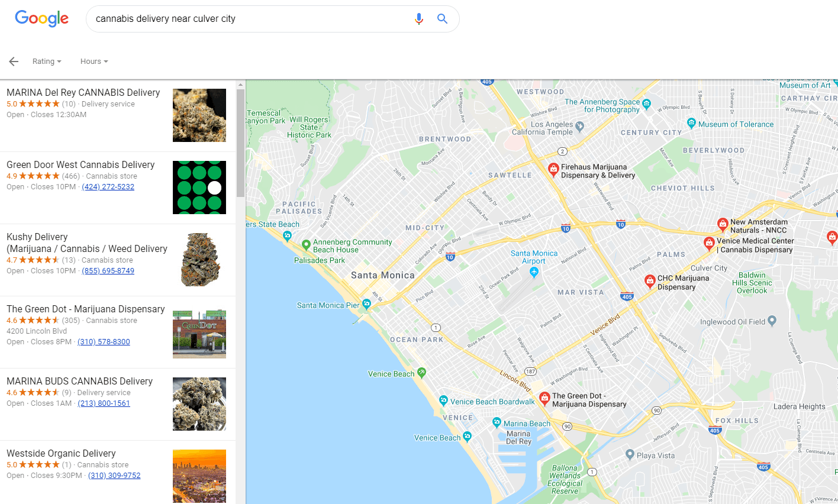Image resolution: width=838 pixels, height=504 pixels.
Task: Click Inglewood Oil Field pin icon
Action: (772, 321)
